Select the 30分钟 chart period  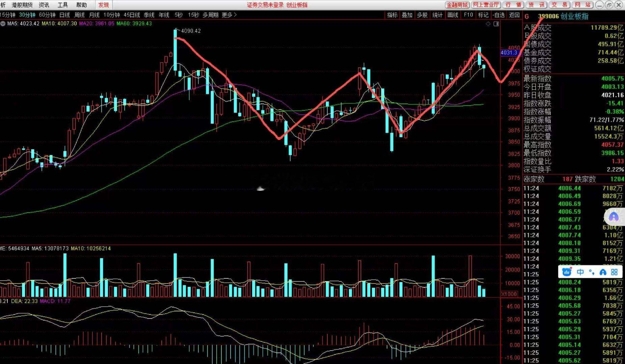[x=27, y=15]
